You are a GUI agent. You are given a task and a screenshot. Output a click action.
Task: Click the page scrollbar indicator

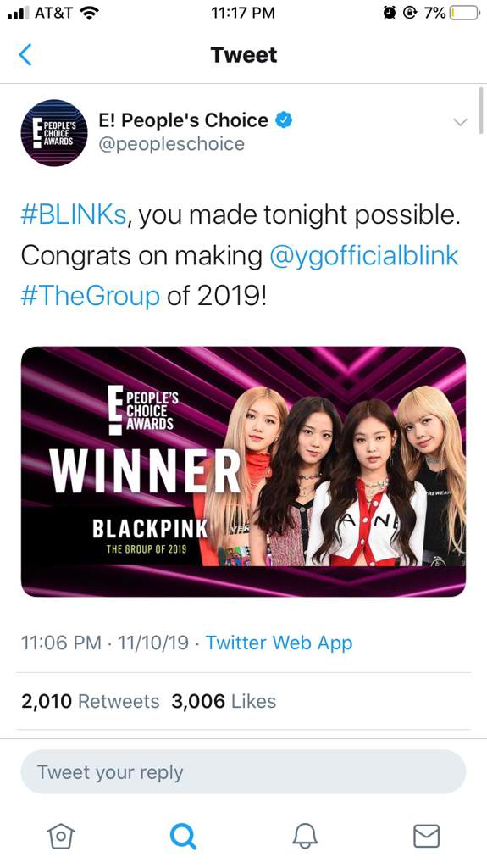[x=481, y=109]
